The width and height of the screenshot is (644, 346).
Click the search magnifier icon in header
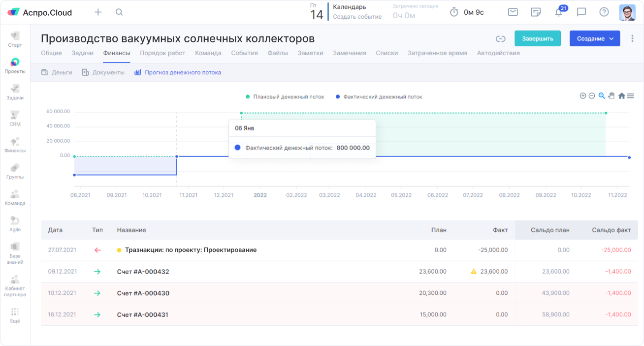point(119,12)
